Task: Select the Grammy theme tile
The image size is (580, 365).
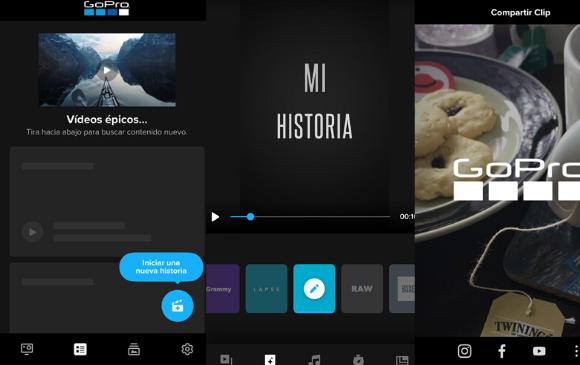Action: coord(223,289)
